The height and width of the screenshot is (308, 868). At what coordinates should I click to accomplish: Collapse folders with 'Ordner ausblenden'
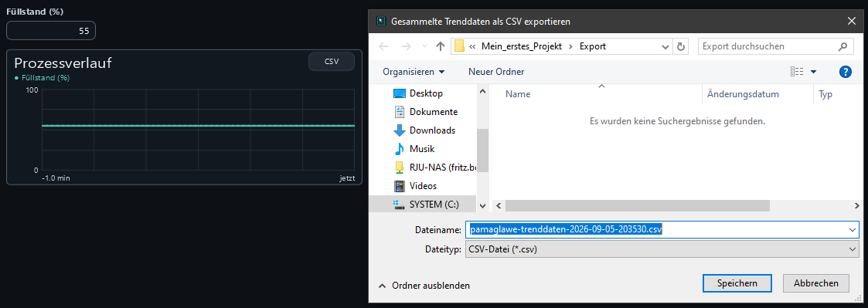(424, 286)
